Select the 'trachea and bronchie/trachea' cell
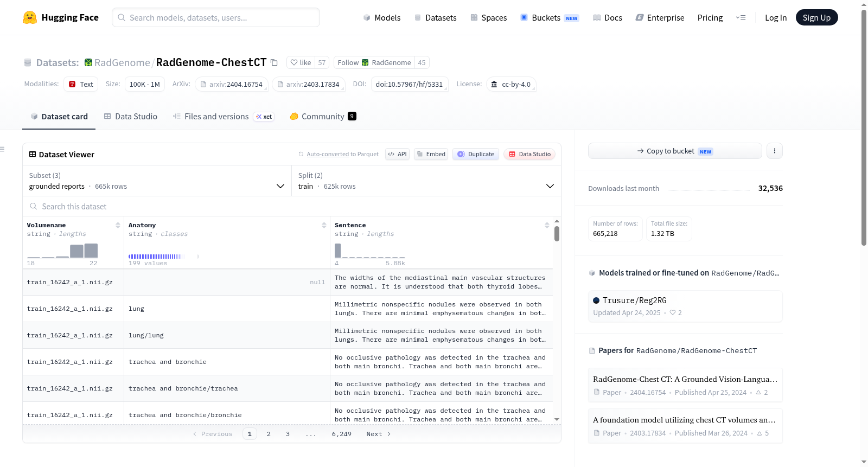Screen dimensions: 868x467 227,388
